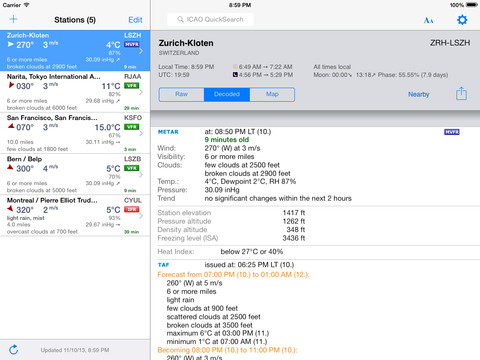Show Nearby stations
The width and height of the screenshot is (480, 360).
[x=419, y=94]
